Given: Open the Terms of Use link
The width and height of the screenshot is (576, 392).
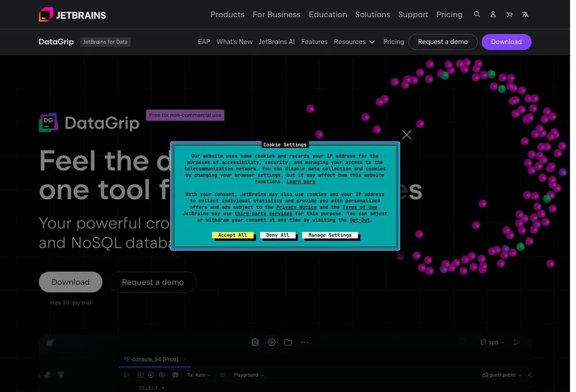Looking at the screenshot, I should 360,207.
